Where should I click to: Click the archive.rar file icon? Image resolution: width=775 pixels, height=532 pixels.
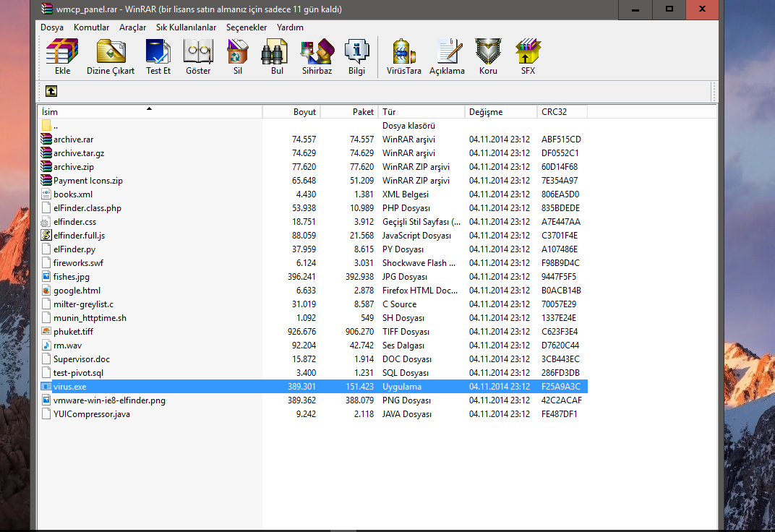(46, 140)
